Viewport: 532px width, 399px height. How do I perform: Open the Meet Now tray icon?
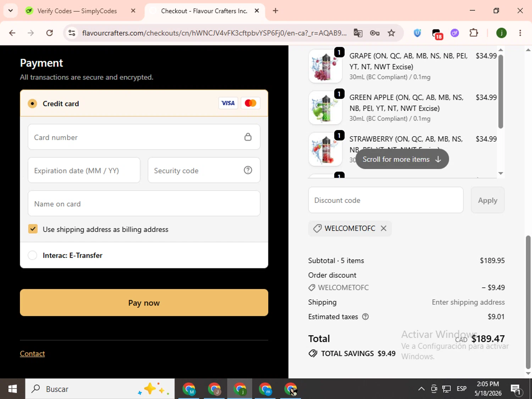434,389
